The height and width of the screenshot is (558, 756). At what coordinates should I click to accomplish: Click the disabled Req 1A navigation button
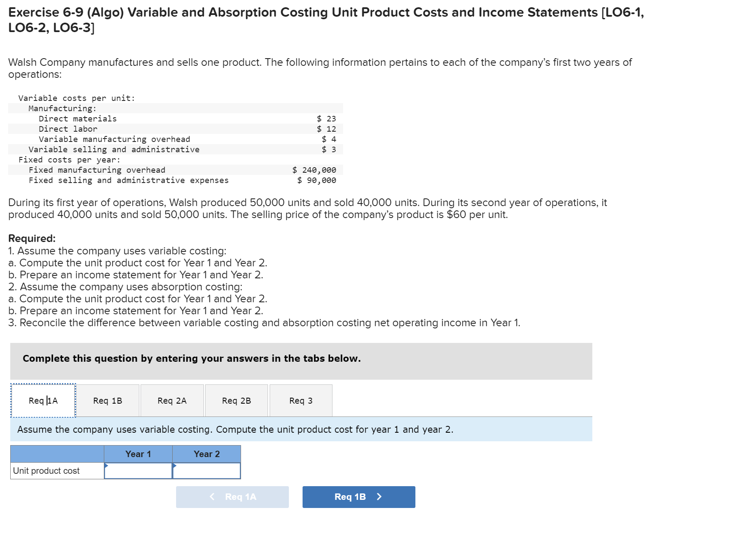coord(232,497)
